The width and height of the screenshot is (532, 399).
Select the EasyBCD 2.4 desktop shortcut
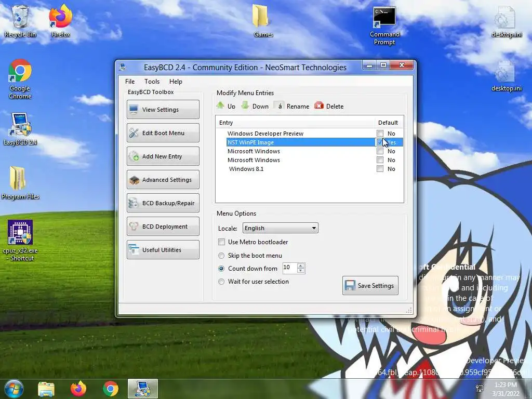[x=20, y=129]
